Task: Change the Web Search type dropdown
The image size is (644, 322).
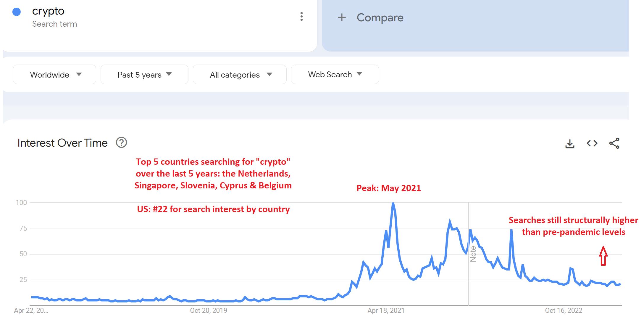Action: (335, 74)
